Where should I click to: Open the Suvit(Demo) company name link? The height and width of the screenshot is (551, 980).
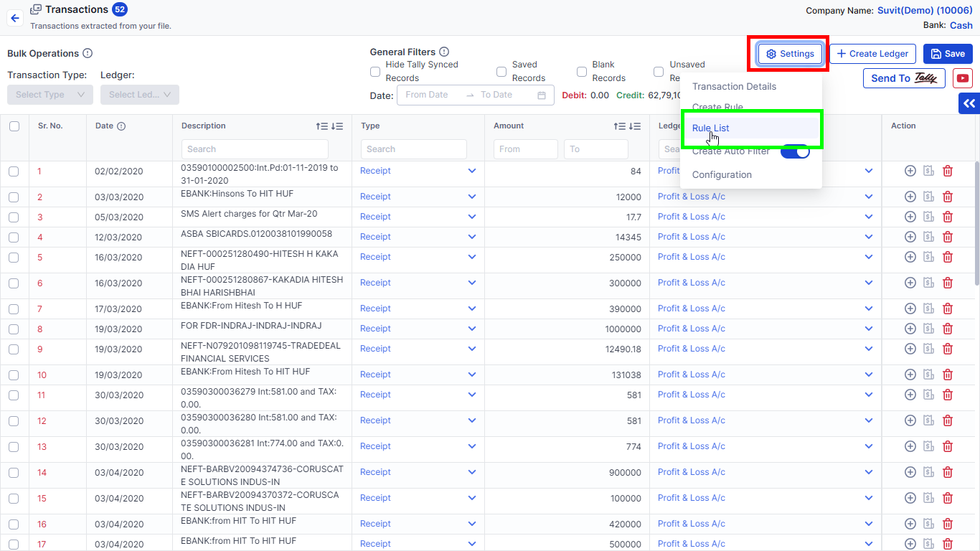[x=925, y=11]
